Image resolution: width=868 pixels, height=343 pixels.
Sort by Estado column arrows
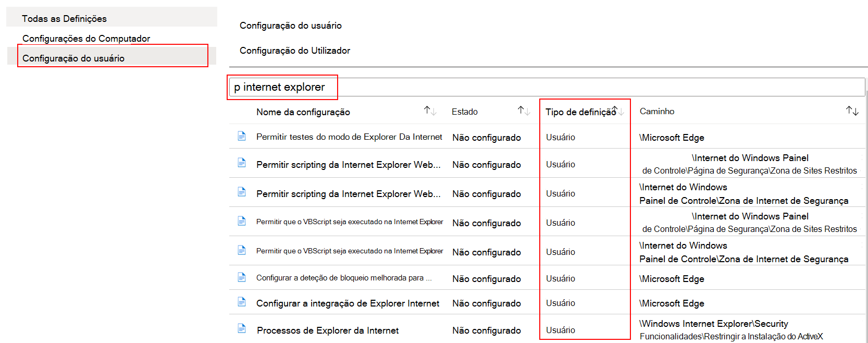point(524,111)
